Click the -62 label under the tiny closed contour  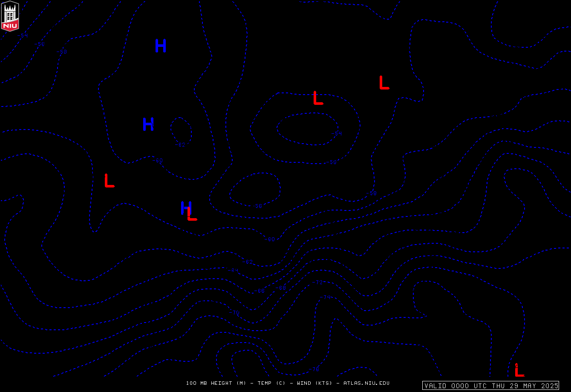click(x=180, y=144)
